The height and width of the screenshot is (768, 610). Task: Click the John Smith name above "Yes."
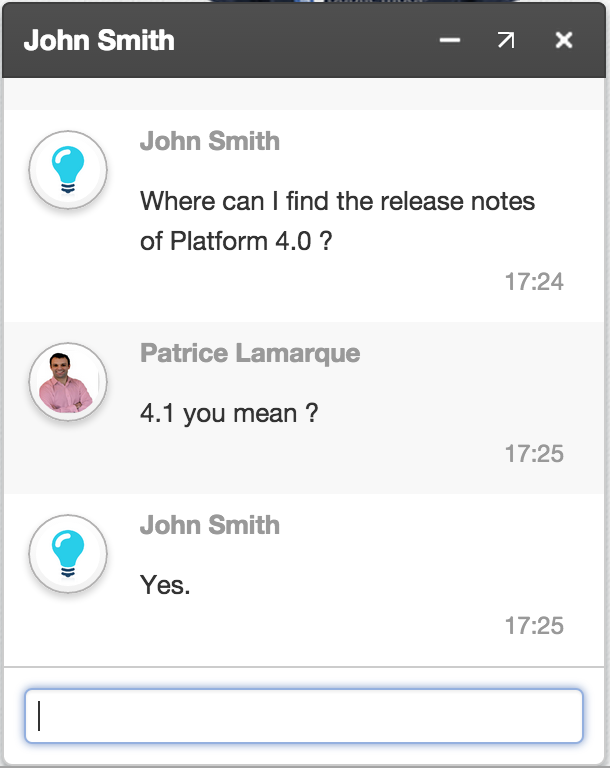click(x=210, y=525)
